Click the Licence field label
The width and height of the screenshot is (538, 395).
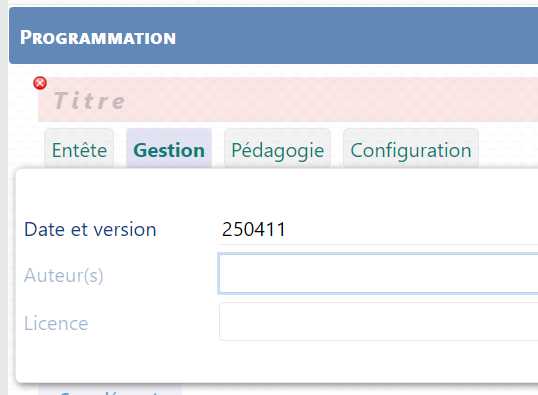click(x=56, y=323)
